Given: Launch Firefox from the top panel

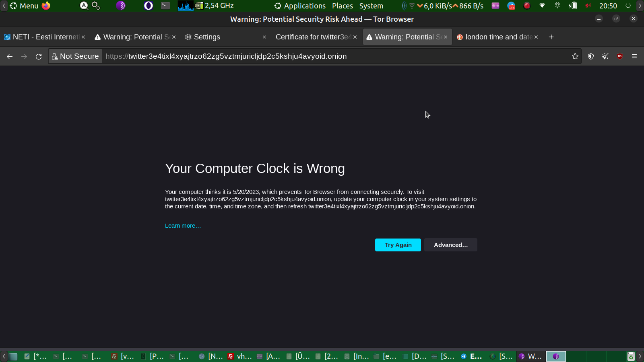Looking at the screenshot, I should click(46, 6).
